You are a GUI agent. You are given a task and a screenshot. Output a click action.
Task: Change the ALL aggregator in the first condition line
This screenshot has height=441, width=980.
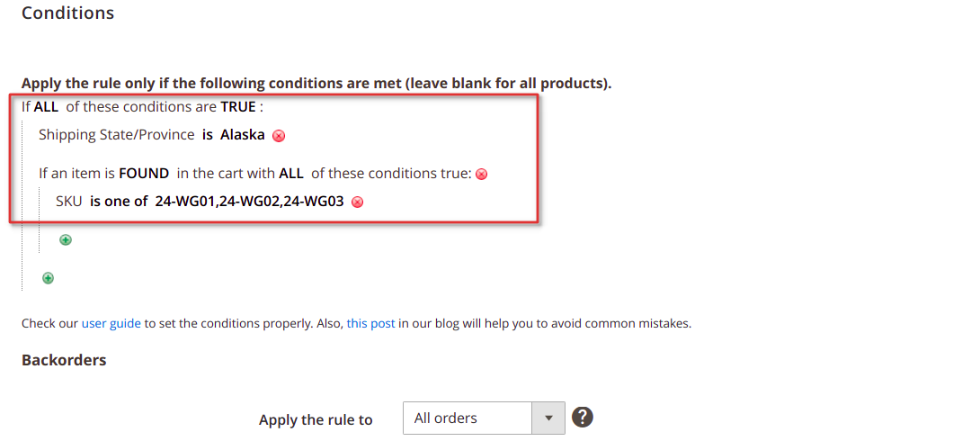(x=46, y=107)
